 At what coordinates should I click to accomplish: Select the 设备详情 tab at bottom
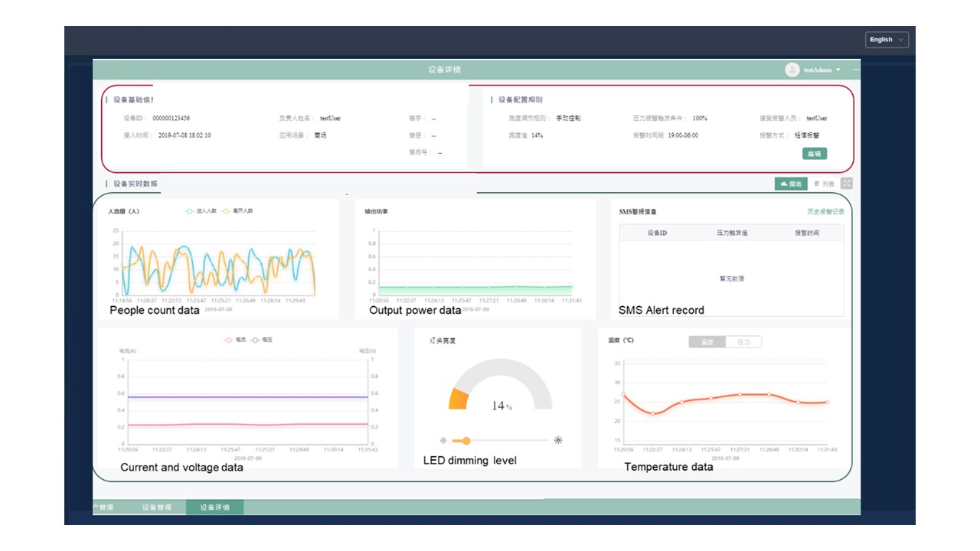click(x=217, y=507)
